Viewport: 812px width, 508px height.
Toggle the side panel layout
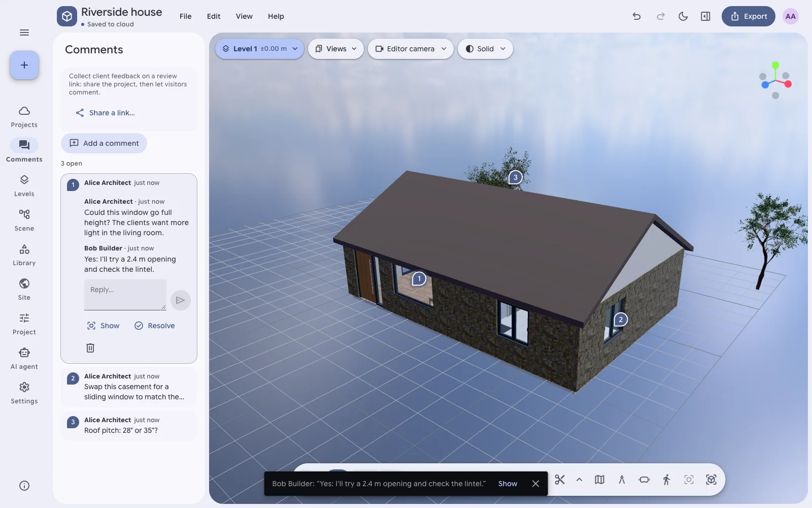[x=705, y=16]
